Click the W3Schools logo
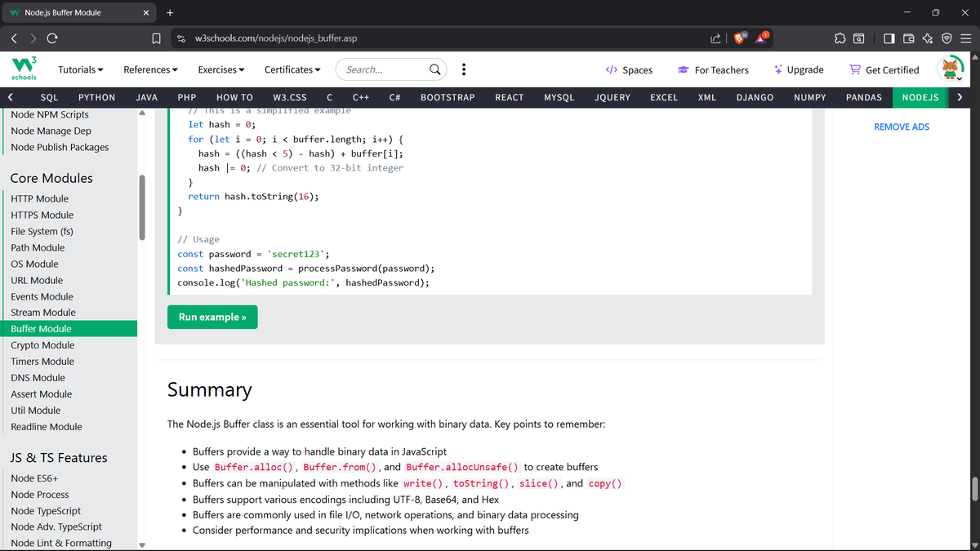Viewport: 980px width, 551px height. pos(24,69)
